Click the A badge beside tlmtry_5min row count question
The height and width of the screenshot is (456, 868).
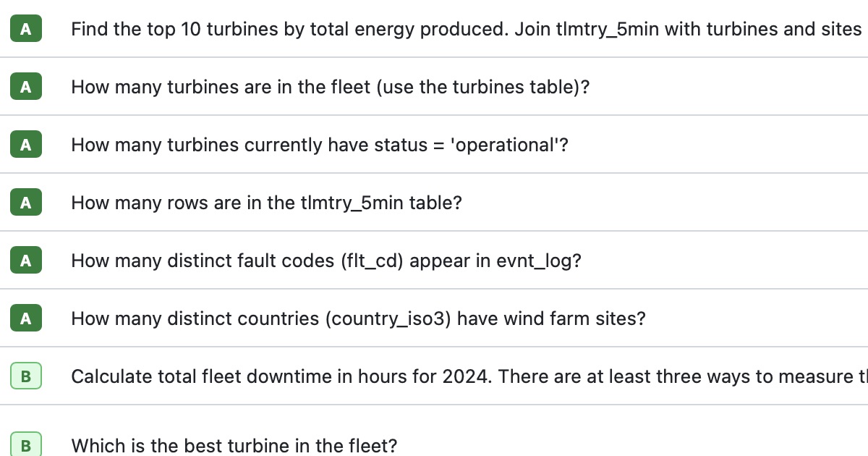(26, 203)
